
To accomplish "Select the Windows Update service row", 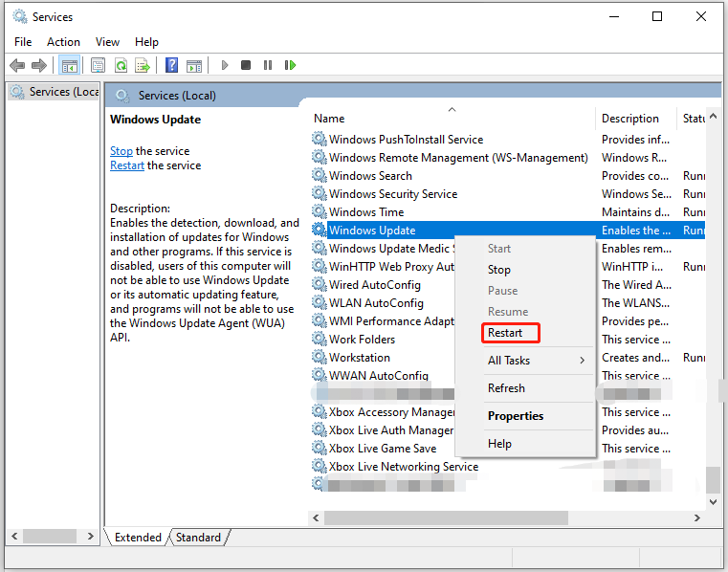I will pyautogui.click(x=508, y=231).
